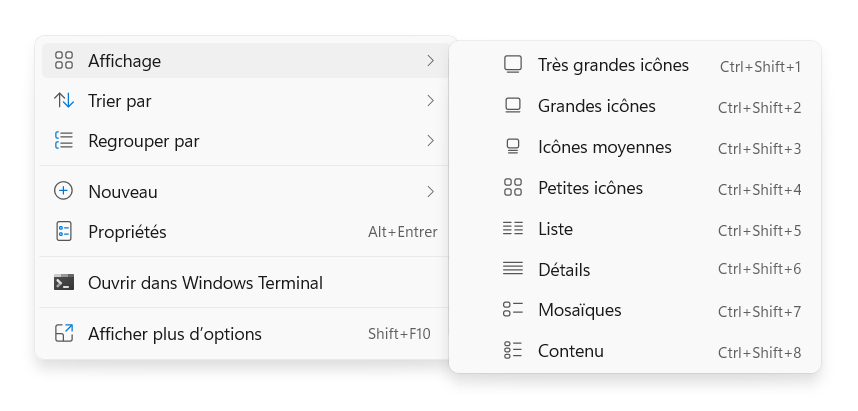The height and width of the screenshot is (411, 858).
Task: Click the Regrouper par list icon
Action: [64, 141]
